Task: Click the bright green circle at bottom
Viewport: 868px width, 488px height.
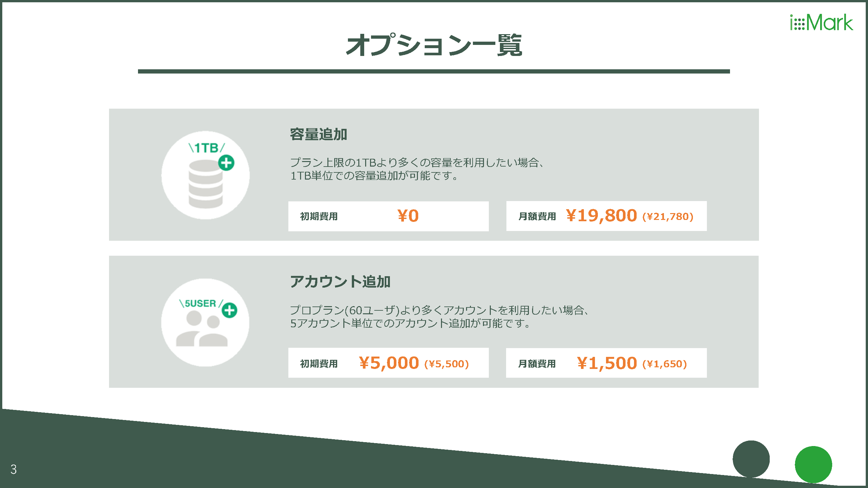Action: click(x=813, y=465)
